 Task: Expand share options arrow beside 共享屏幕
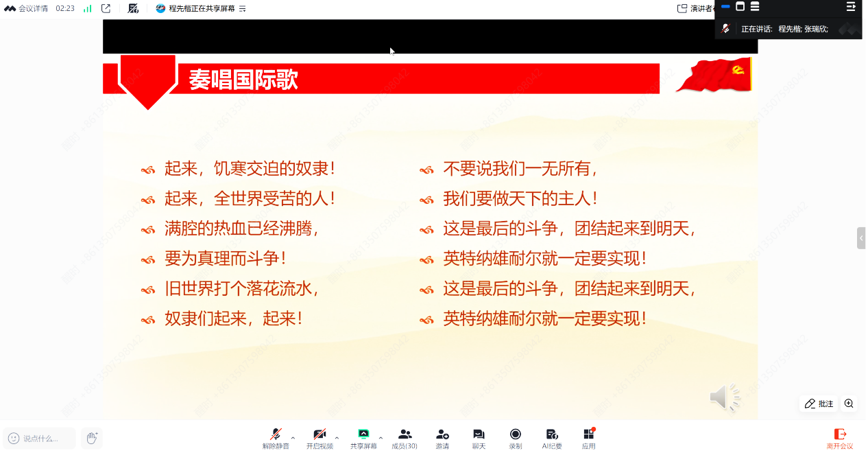point(381,437)
